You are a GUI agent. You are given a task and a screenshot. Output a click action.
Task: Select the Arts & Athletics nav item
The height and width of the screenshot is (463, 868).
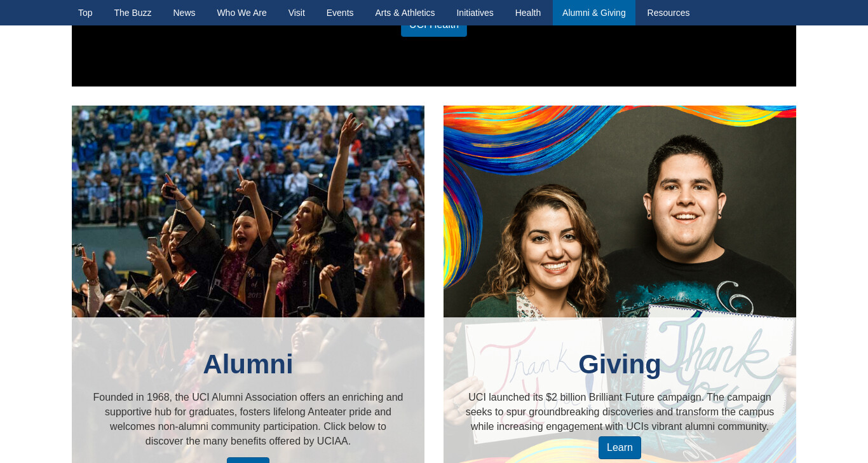point(405,13)
